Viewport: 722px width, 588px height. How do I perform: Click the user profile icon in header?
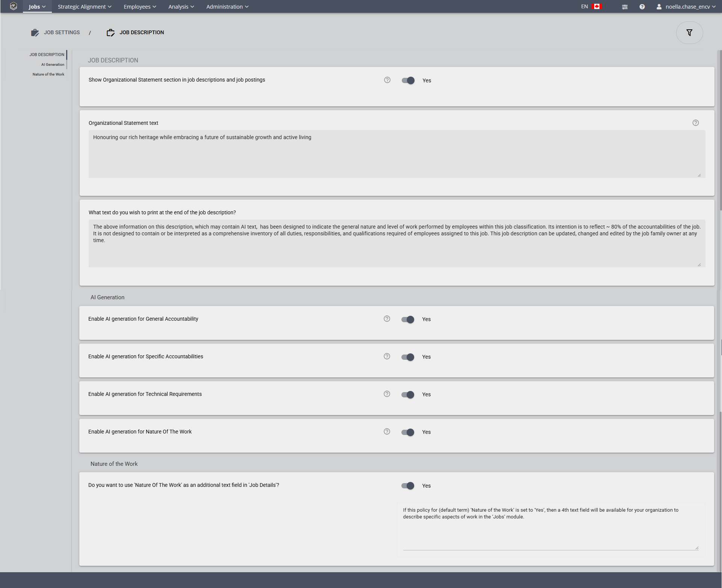[x=659, y=6]
